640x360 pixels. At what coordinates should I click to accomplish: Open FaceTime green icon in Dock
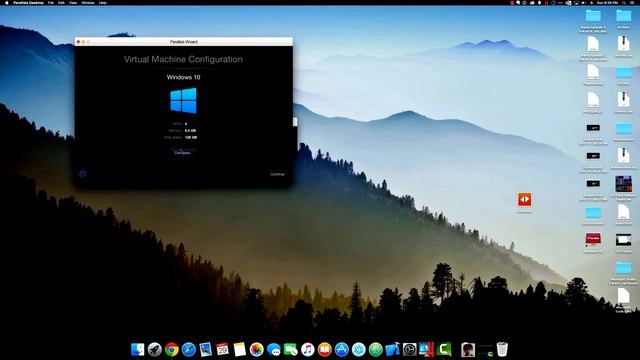291,350
